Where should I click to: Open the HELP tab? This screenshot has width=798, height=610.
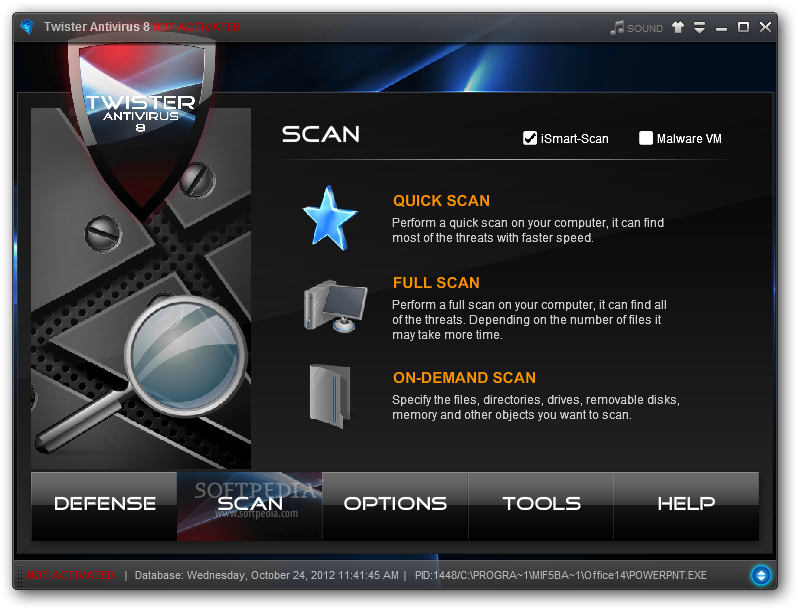pyautogui.click(x=686, y=506)
